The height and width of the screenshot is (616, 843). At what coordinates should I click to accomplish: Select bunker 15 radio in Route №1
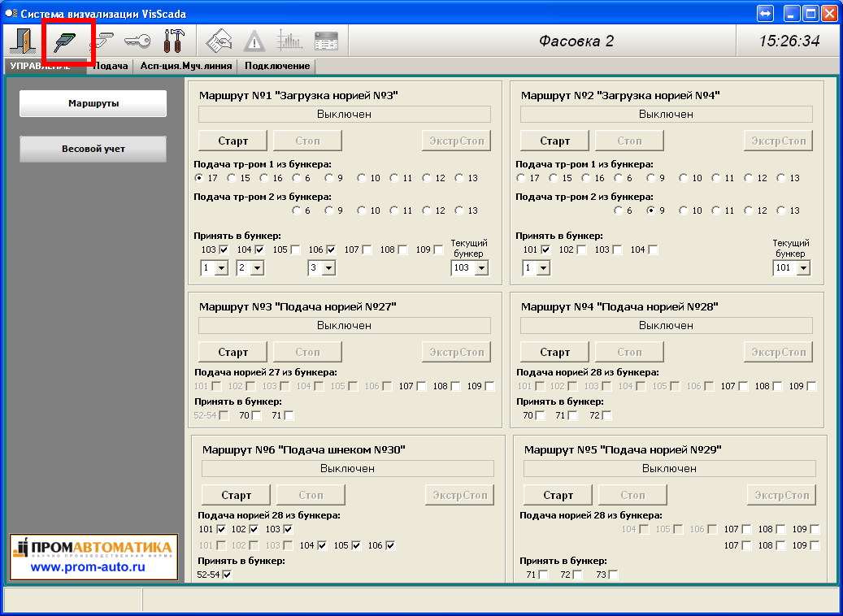232,178
